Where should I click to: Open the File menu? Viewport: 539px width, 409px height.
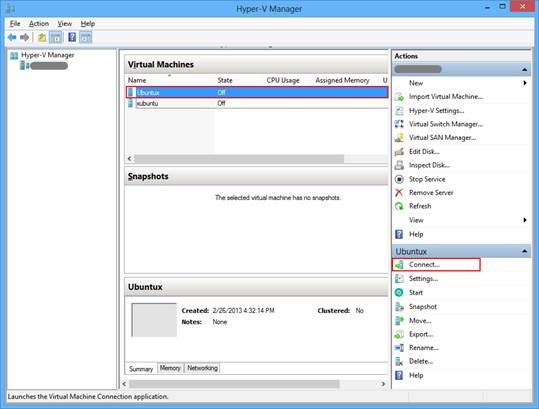point(15,24)
